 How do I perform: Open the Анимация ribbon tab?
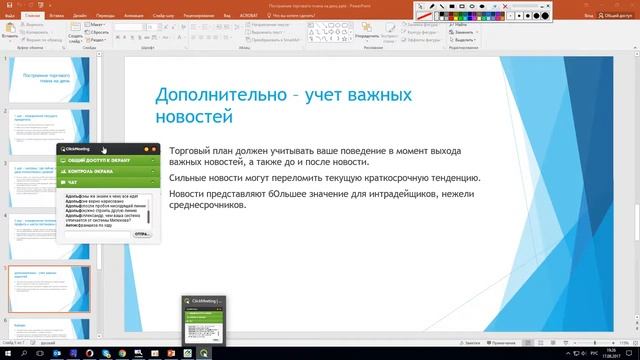pos(133,16)
